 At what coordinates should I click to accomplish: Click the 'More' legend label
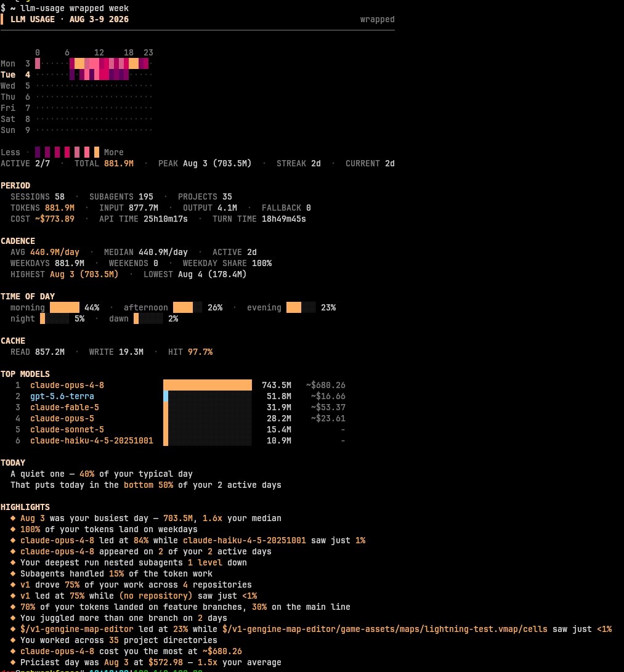tap(113, 153)
